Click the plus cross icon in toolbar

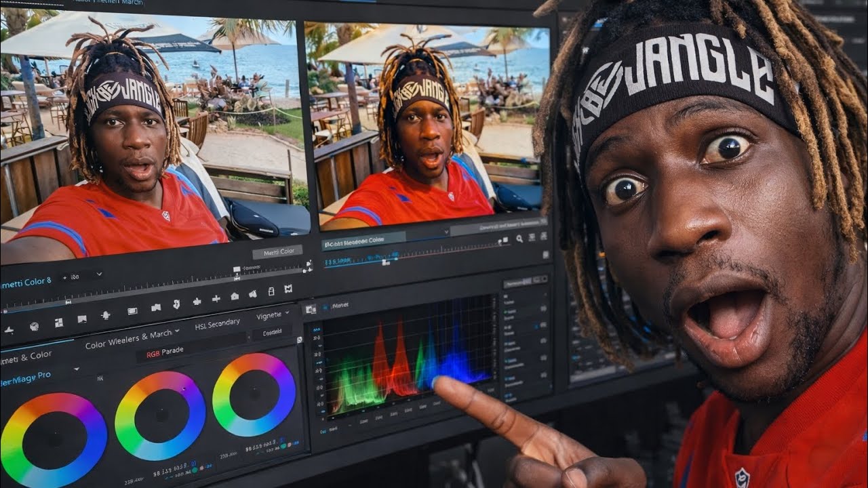[x=216, y=298]
